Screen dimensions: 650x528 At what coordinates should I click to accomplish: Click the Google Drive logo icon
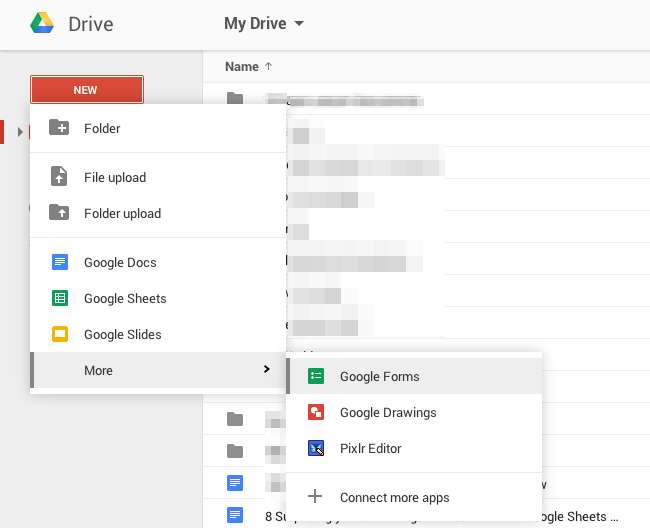pyautogui.click(x=42, y=23)
